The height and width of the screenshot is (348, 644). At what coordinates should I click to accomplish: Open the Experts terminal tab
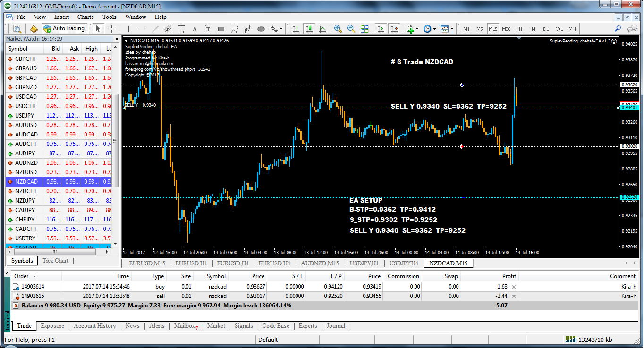coord(308,326)
